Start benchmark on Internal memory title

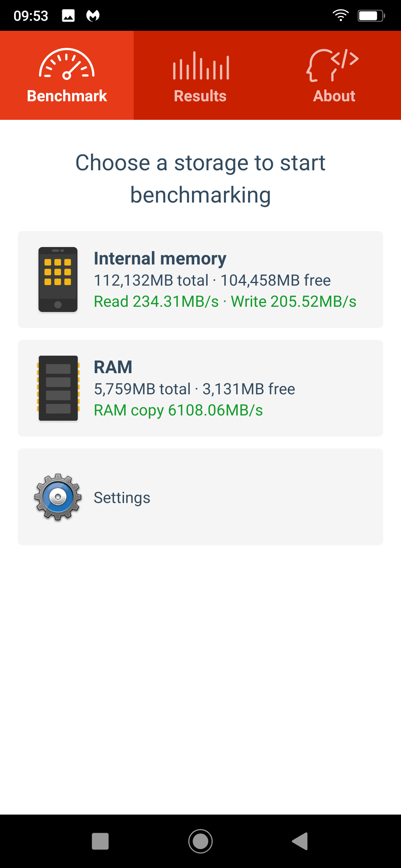tap(160, 259)
